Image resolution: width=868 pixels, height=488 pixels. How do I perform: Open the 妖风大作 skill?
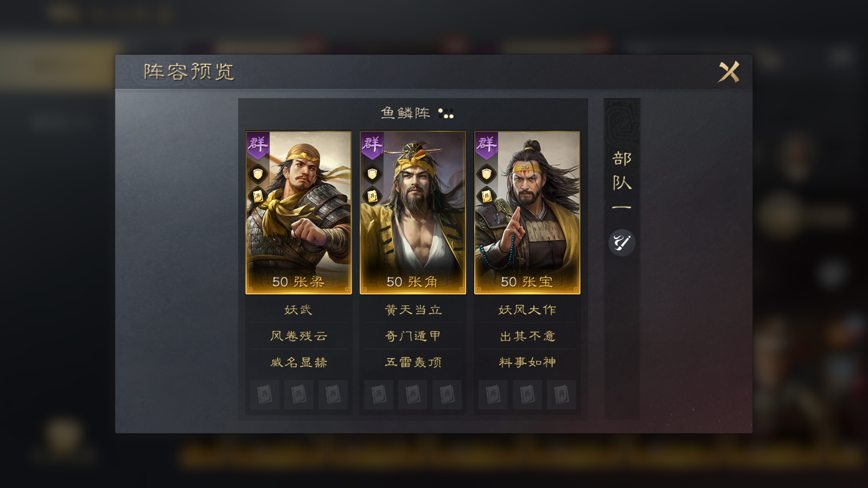coord(527,310)
